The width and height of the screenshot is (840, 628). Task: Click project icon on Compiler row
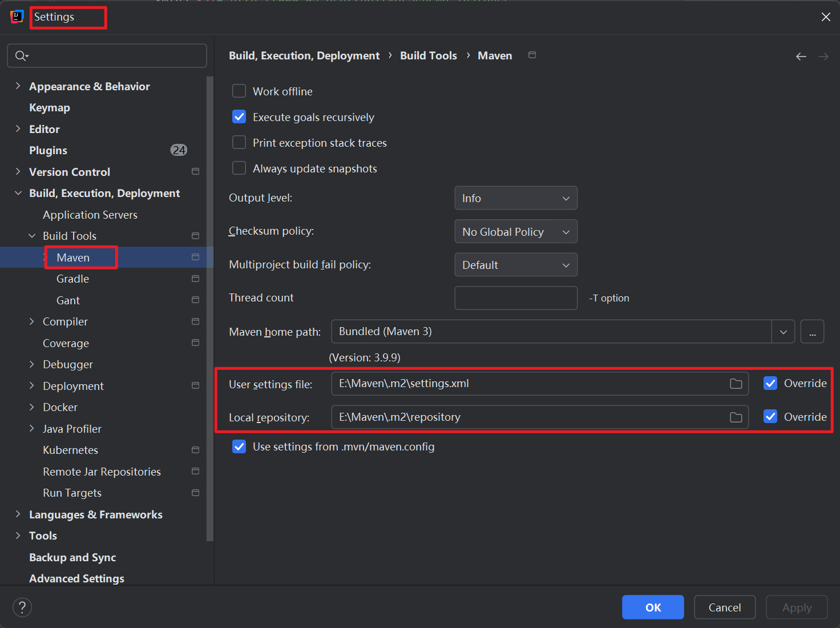(x=196, y=321)
